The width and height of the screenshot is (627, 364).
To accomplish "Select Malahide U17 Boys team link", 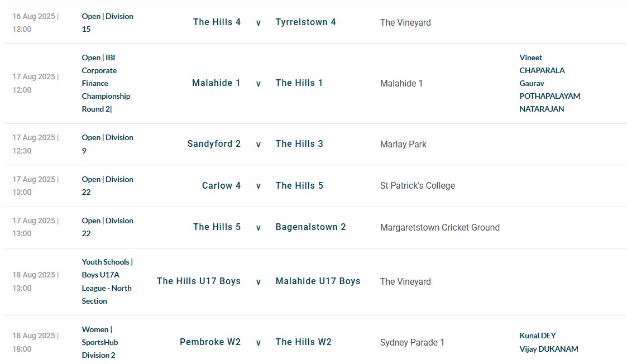I will (x=318, y=281).
